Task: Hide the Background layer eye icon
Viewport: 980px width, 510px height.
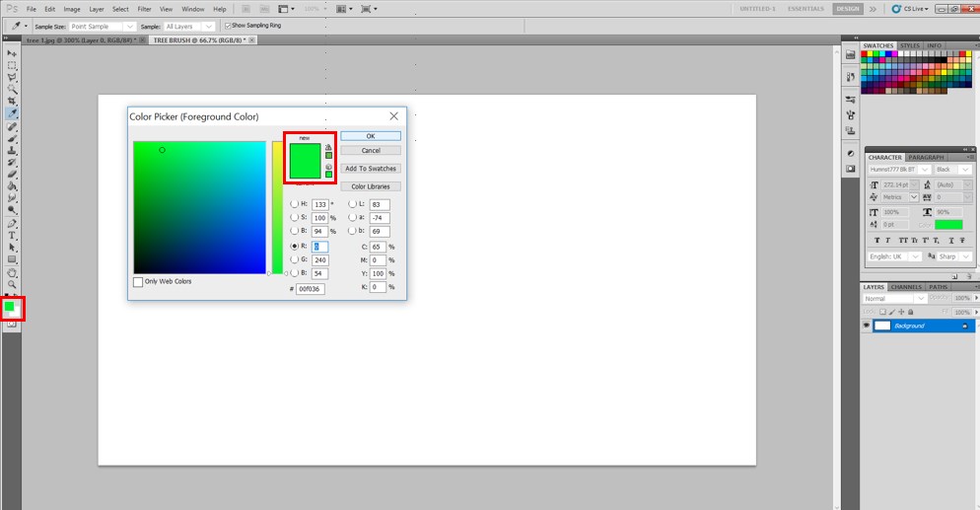Action: [x=867, y=326]
